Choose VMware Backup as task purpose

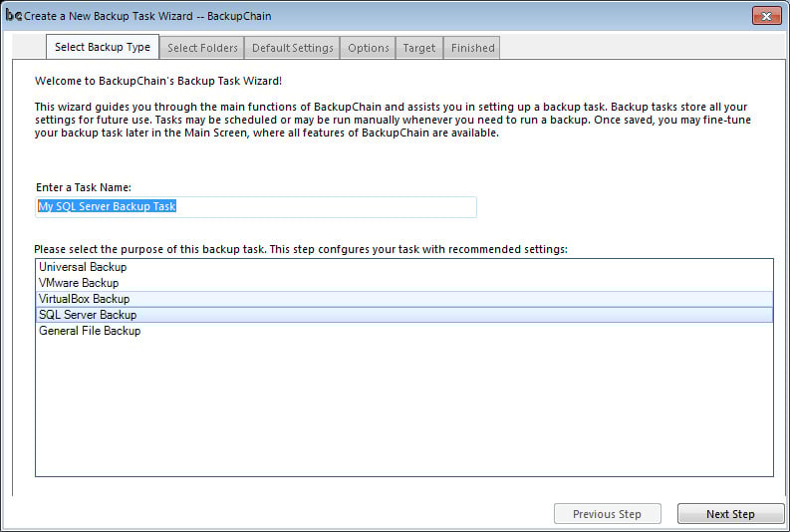tap(79, 283)
